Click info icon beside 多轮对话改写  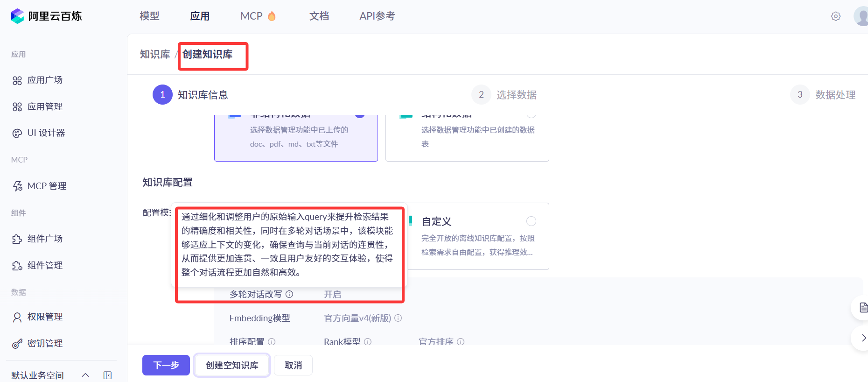289,294
